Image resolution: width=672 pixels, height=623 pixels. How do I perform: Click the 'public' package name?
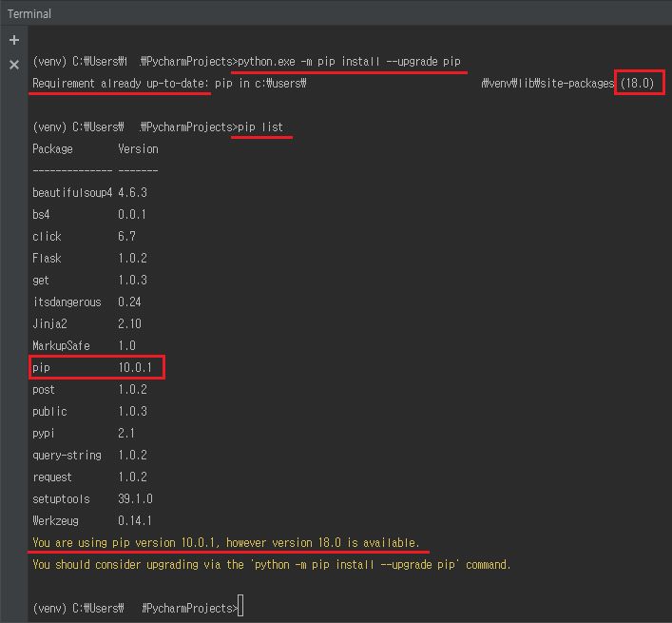click(49, 411)
